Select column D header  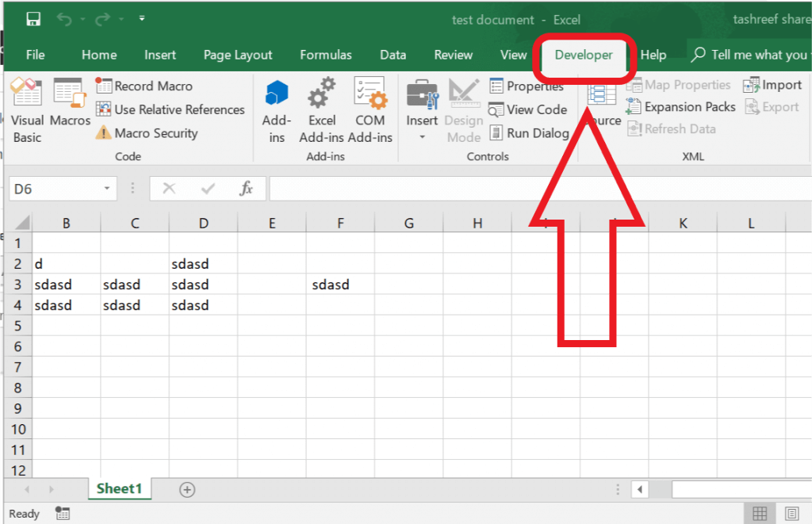pyautogui.click(x=204, y=224)
